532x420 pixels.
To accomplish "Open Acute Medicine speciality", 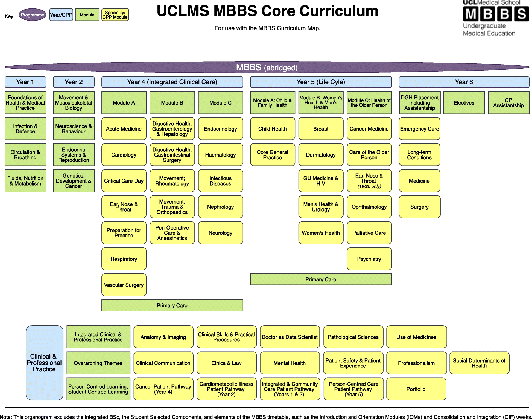I will (124, 129).
